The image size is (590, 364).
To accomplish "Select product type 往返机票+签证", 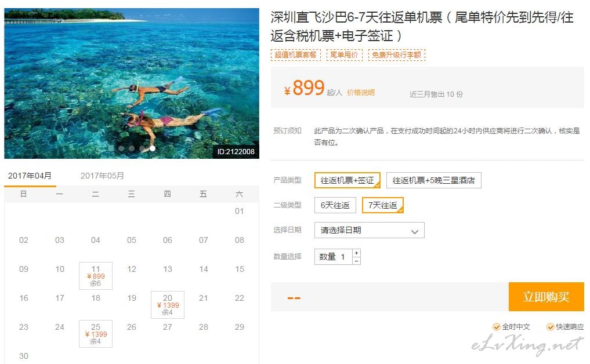I will (348, 180).
